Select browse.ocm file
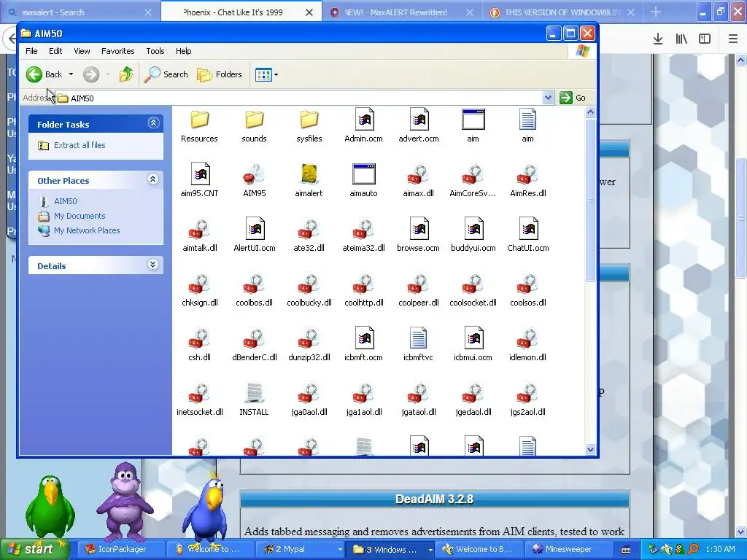Viewport: 747px width, 560px height. coord(418,236)
